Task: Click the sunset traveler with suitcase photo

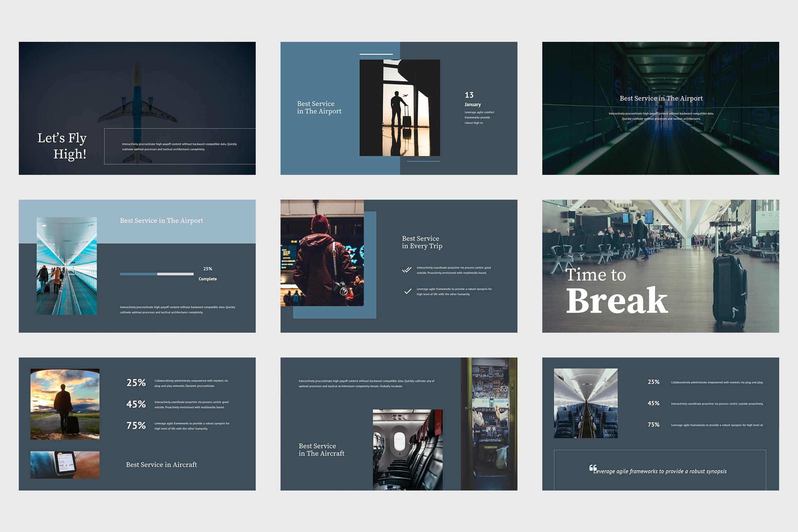Action: 65,404
